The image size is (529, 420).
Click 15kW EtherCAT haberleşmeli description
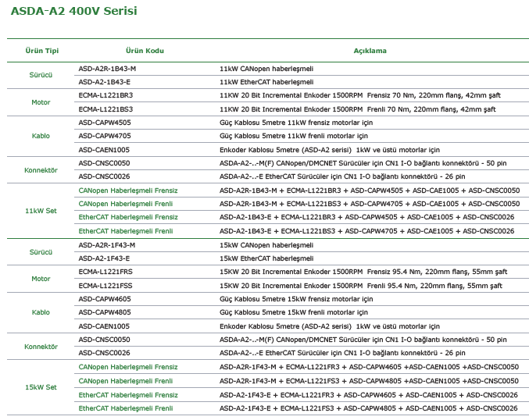pos(266,258)
